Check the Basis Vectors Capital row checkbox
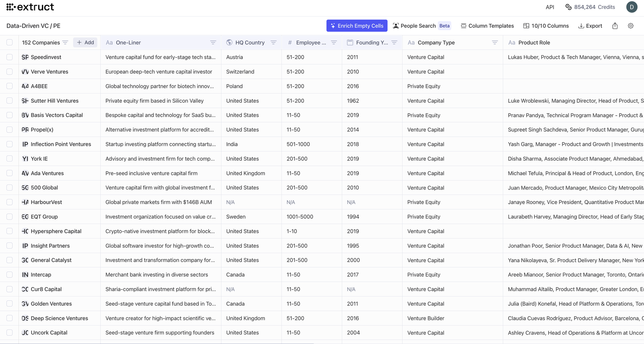The height and width of the screenshot is (344, 644). click(10, 115)
